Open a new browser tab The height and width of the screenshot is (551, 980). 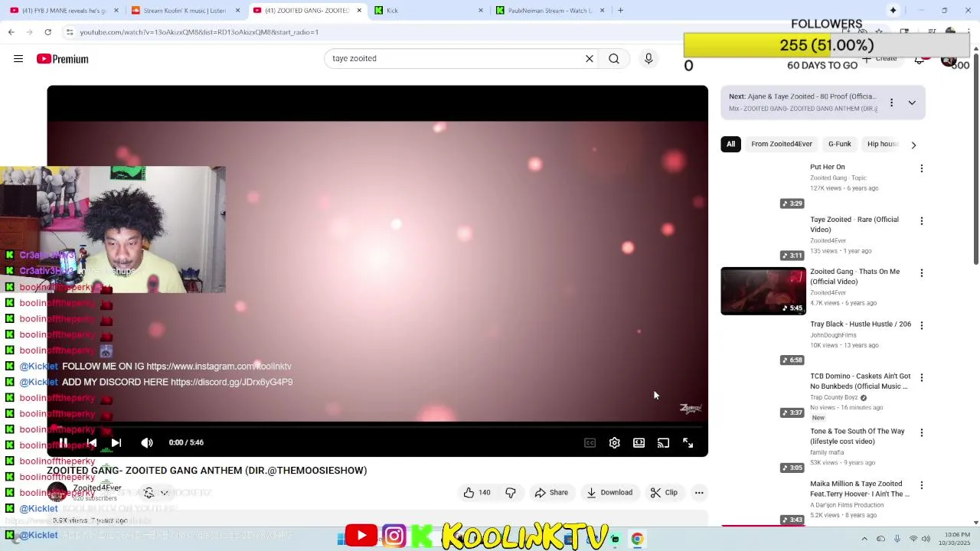pos(620,11)
